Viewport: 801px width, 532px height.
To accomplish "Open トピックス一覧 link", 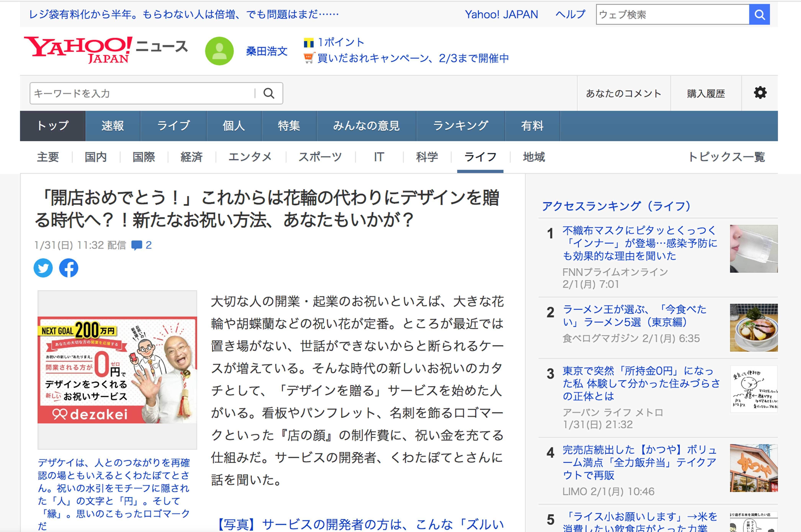I will pyautogui.click(x=726, y=157).
